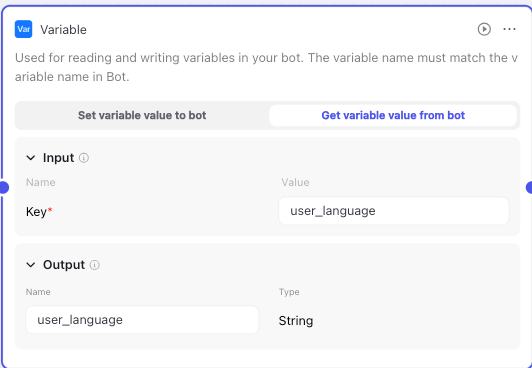This screenshot has height=368, width=532.
Task: Click the node description text
Action: tap(266, 67)
